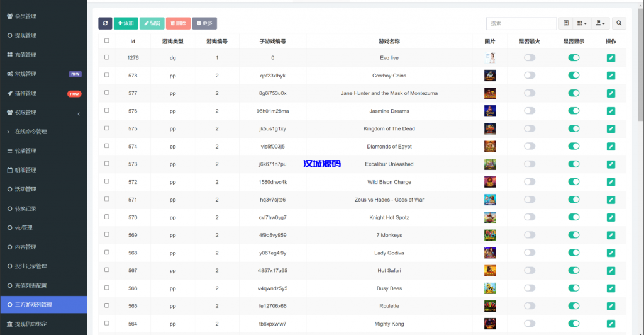Click the toggle card view icon
This screenshot has height=335, width=644.
(566, 23)
